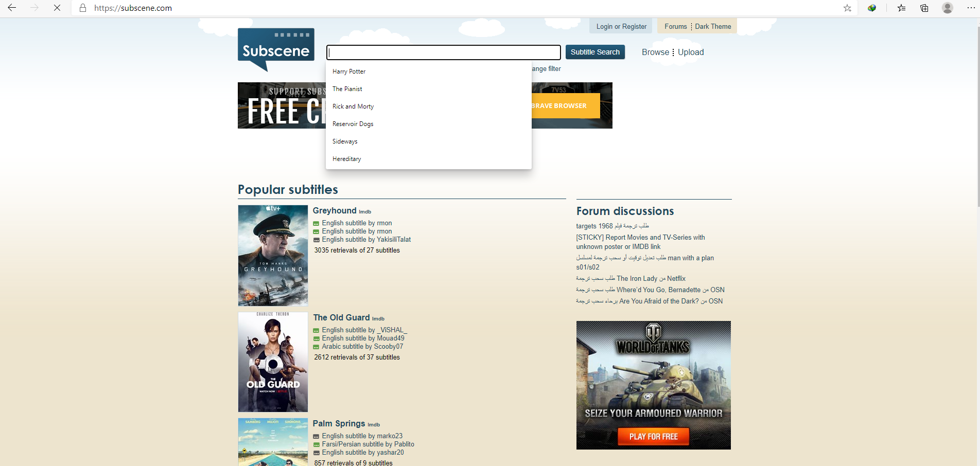The image size is (980, 466).
Task: Open the targets 1968 forum thread
Action: [x=612, y=226]
